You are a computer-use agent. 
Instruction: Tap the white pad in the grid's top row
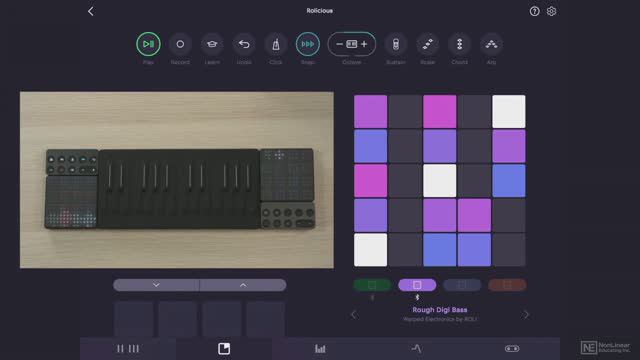[509, 111]
